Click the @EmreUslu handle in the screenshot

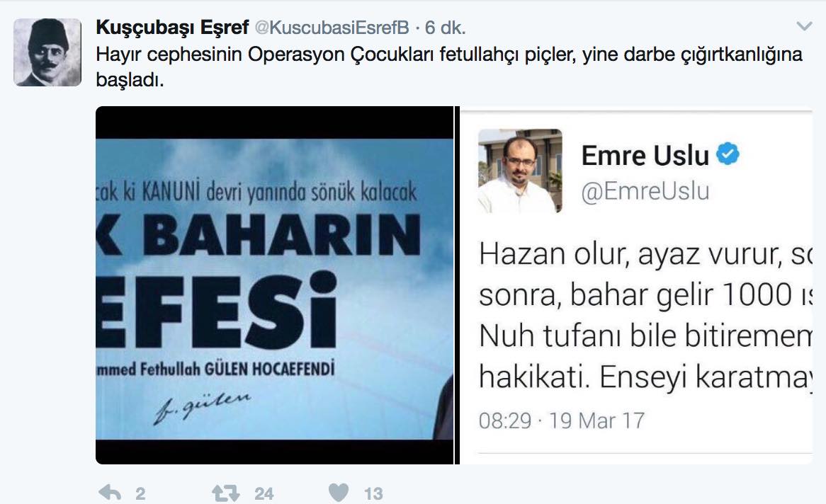[x=645, y=191]
